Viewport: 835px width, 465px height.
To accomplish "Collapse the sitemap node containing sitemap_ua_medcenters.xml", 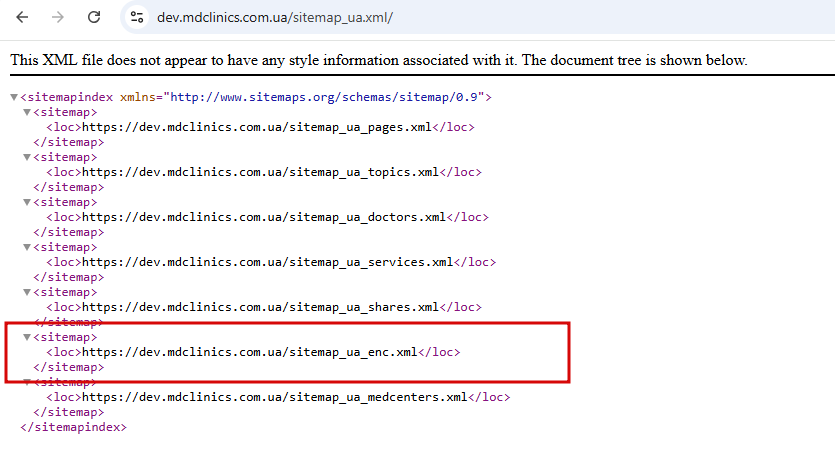I will point(27,382).
